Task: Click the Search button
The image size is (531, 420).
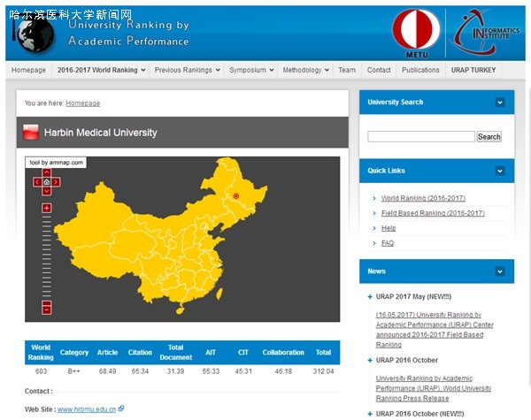Action: click(489, 137)
